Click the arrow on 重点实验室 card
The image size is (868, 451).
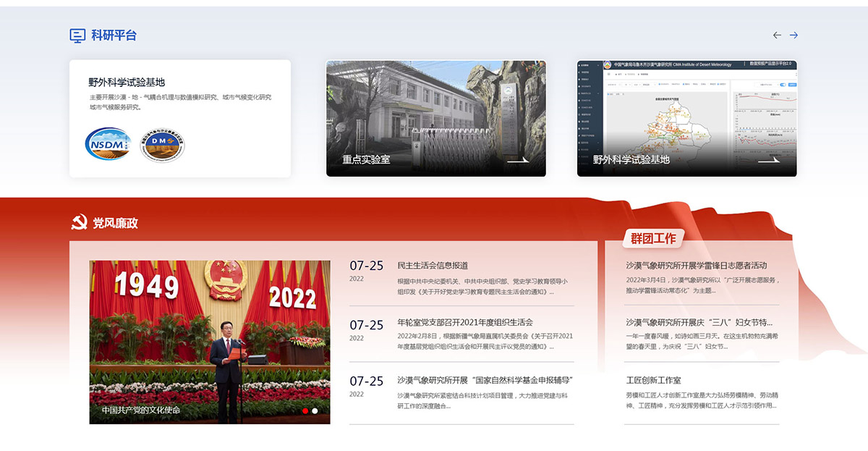[x=517, y=160]
